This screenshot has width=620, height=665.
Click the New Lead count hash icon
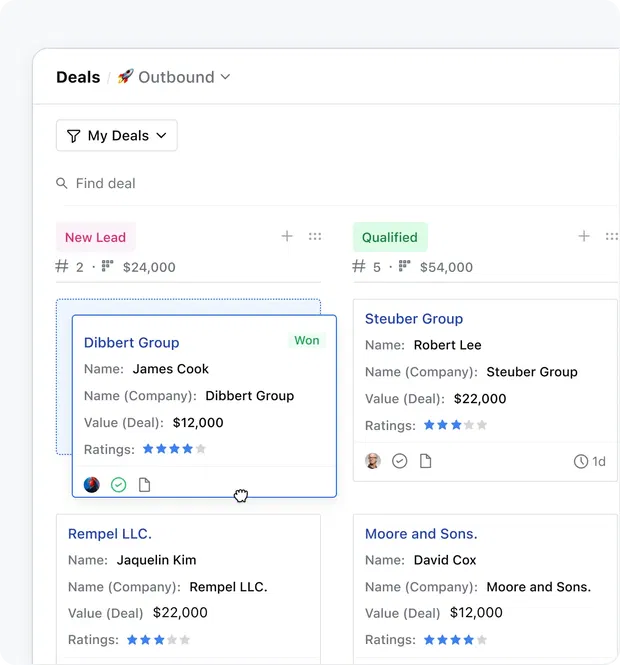62,267
